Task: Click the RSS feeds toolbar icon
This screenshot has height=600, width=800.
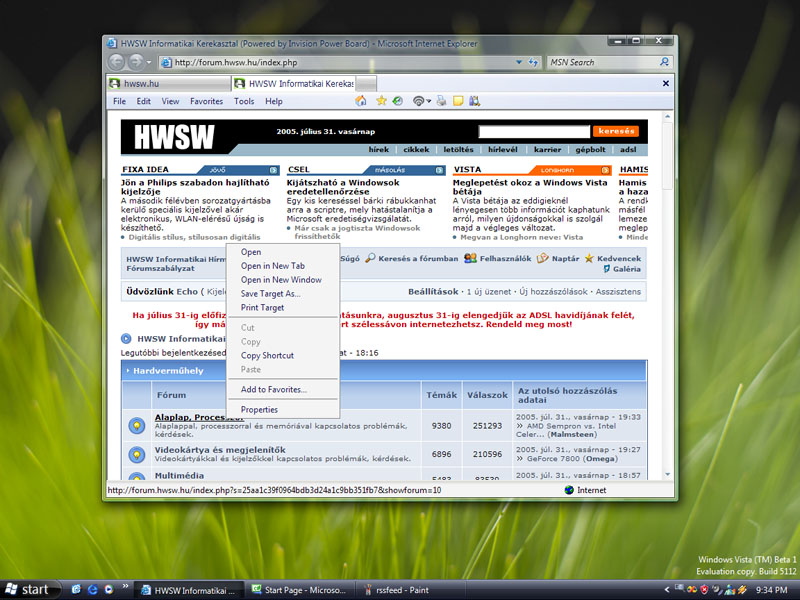Action: [x=418, y=101]
